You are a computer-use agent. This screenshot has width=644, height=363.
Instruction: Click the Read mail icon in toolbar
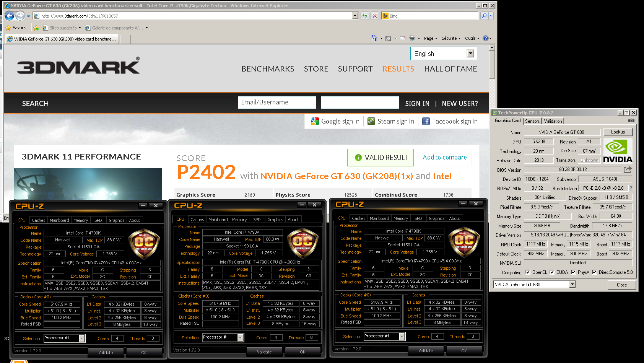[x=403, y=38]
